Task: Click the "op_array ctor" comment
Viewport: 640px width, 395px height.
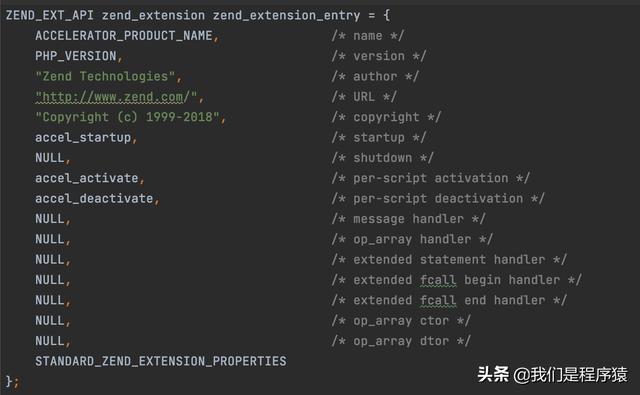Action: [401, 321]
